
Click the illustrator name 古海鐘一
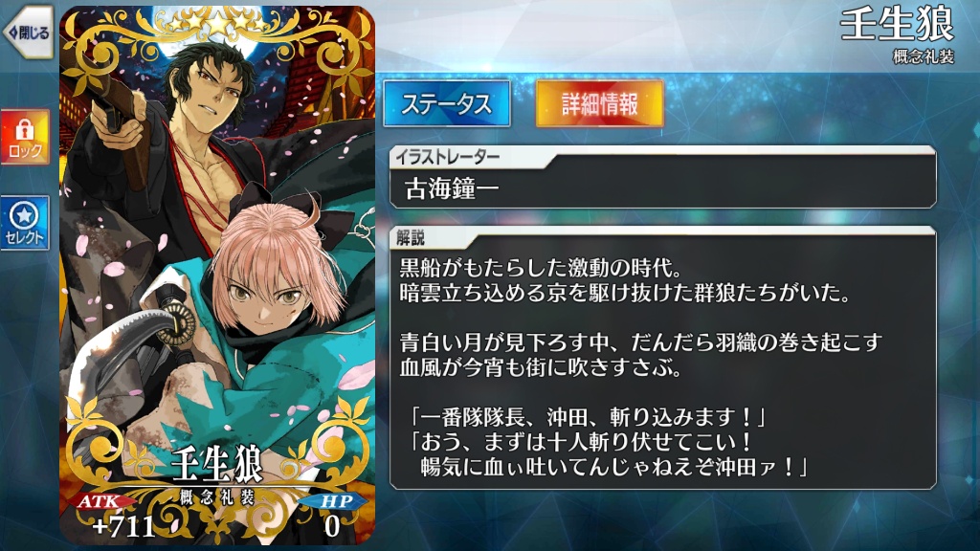(x=452, y=188)
